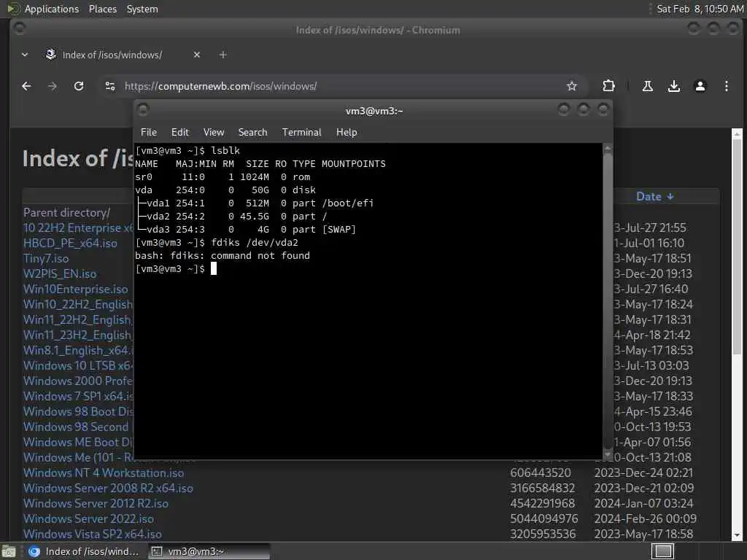Image resolution: width=747 pixels, height=560 pixels.
Task: Click the clock showing Sat Feb 8
Action: click(700, 9)
